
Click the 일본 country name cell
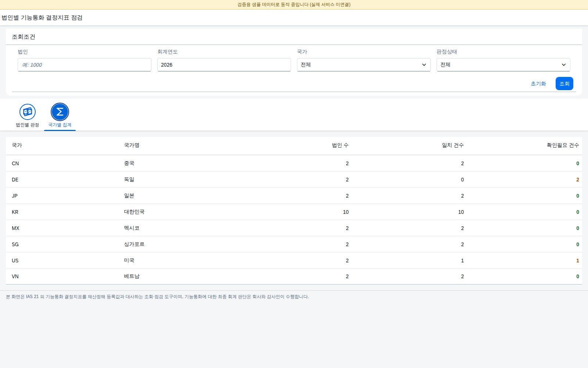(129, 196)
